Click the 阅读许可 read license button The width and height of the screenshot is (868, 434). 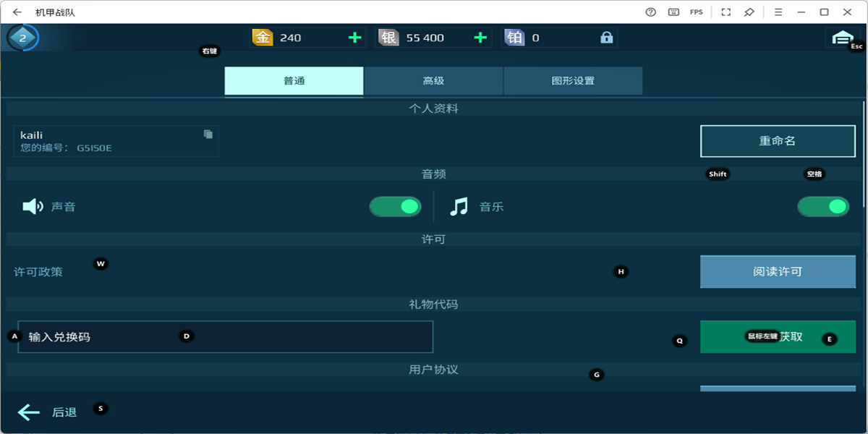[x=778, y=272]
